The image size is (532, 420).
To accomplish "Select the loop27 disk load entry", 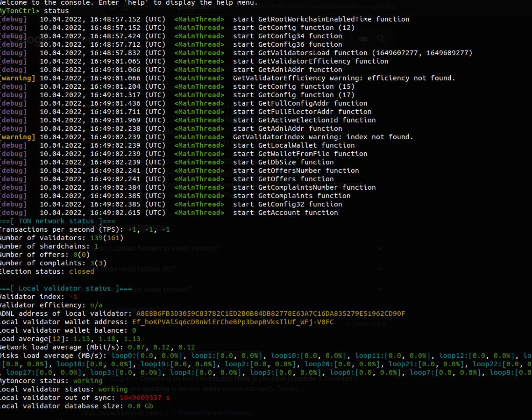I will [44, 372].
